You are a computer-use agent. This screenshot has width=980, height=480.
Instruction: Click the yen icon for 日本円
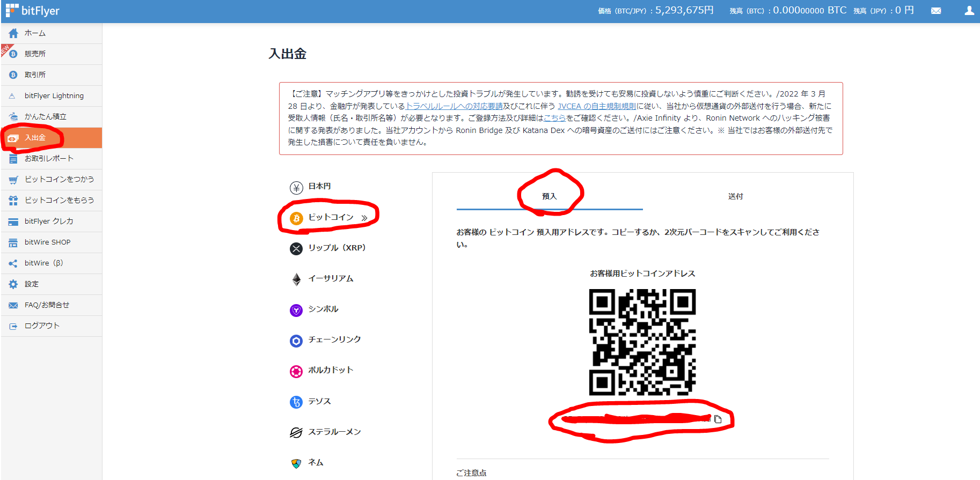pyautogui.click(x=296, y=187)
